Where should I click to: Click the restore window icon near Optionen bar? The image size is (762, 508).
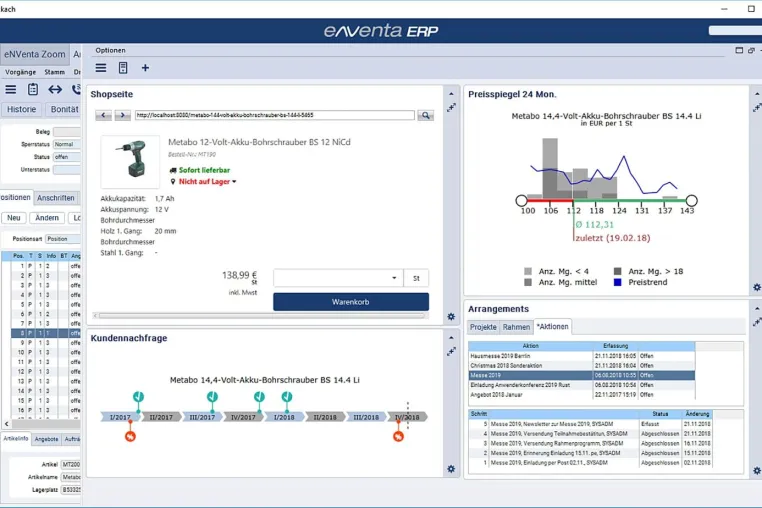[x=751, y=50]
